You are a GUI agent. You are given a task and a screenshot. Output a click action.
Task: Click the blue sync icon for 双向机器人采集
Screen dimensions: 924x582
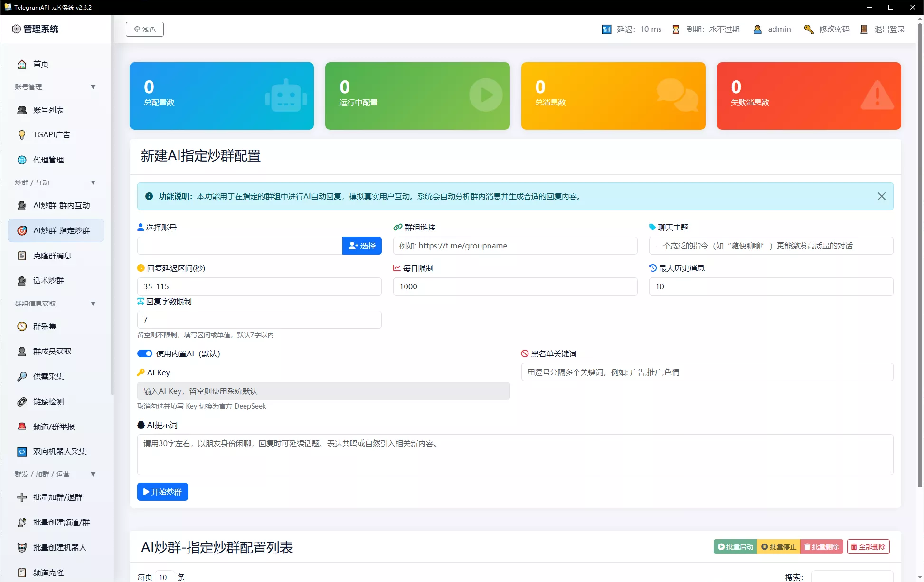click(22, 452)
